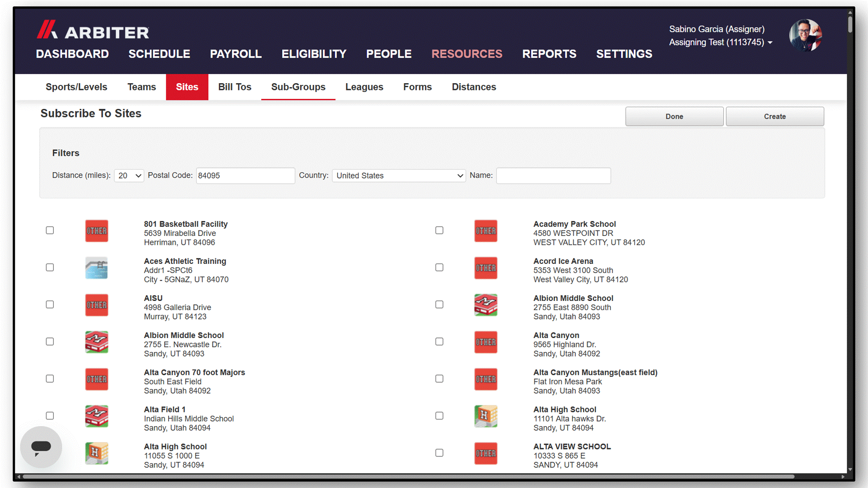Check the Alta Canyon Highland Dr. checkbox
Viewport: 868px width, 488px height.
click(x=439, y=342)
